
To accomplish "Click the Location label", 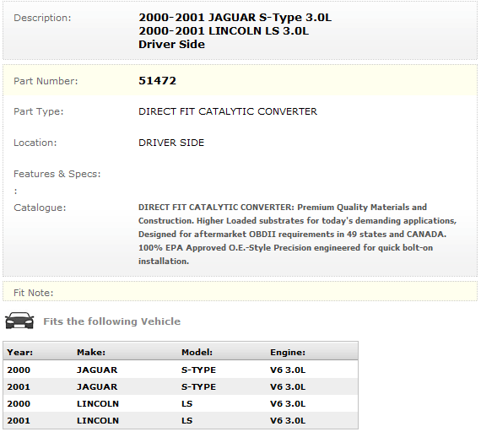I will point(35,143).
